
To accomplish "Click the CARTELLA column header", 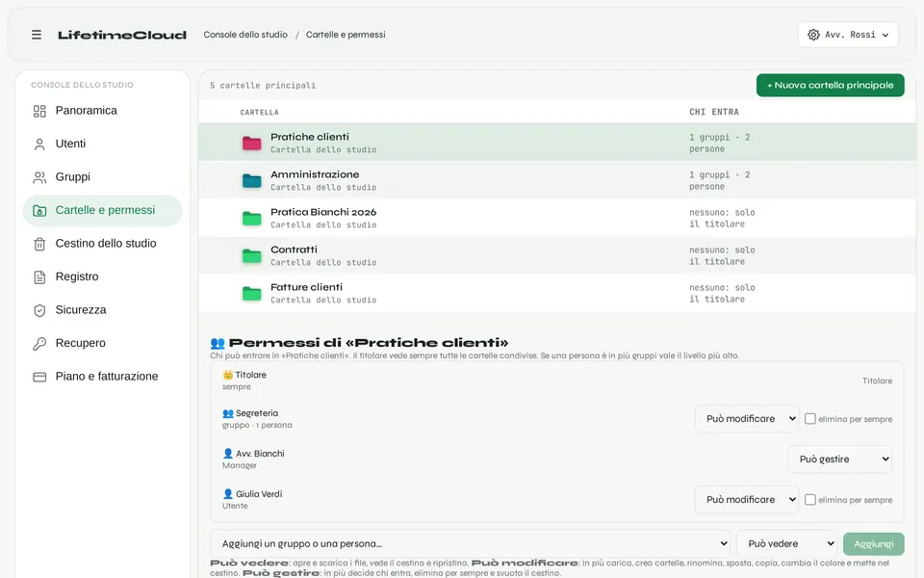I will tap(259, 112).
